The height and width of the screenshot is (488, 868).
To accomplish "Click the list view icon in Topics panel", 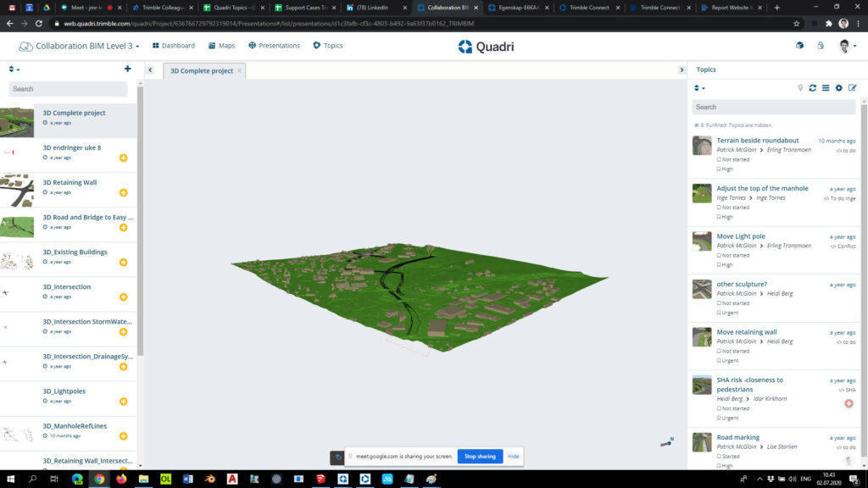I will [826, 88].
